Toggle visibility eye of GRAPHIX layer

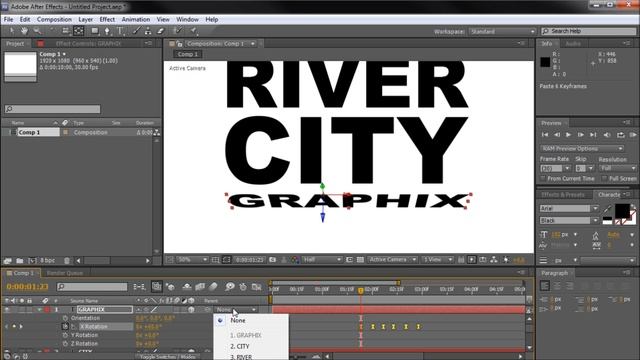[x=7, y=309]
